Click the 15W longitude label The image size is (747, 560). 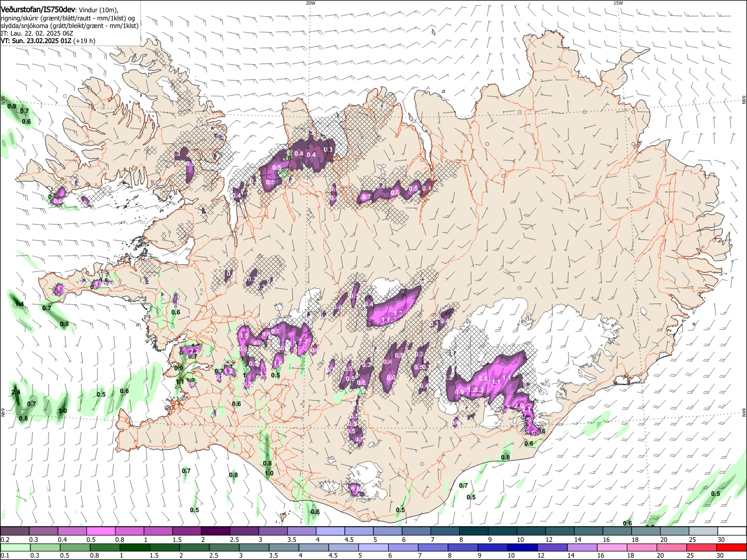coord(618,3)
